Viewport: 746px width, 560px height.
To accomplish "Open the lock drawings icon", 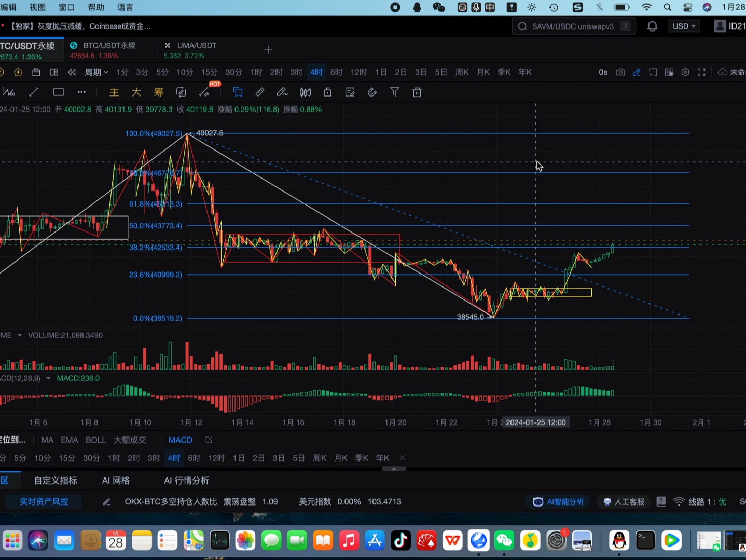I will point(328,92).
